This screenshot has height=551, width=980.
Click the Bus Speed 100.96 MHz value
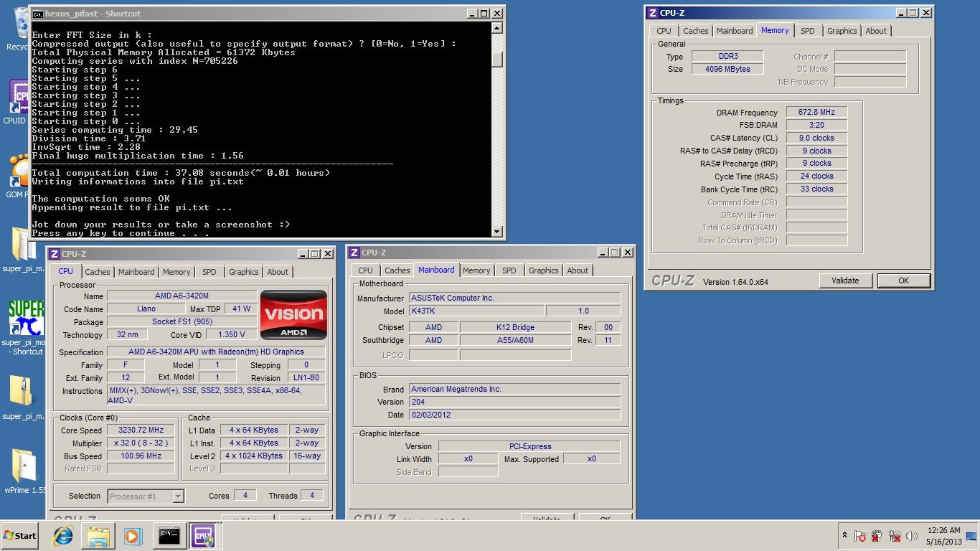coord(141,456)
